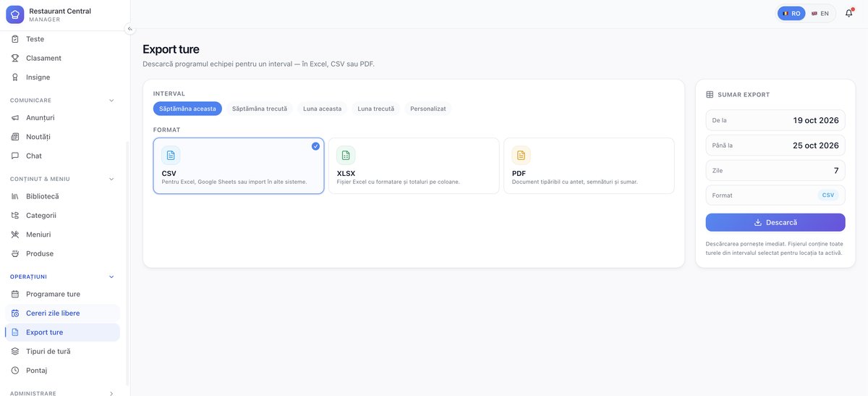Image resolution: width=868 pixels, height=396 pixels.
Task: Click the Sumar Export panel title
Action: [744, 95]
